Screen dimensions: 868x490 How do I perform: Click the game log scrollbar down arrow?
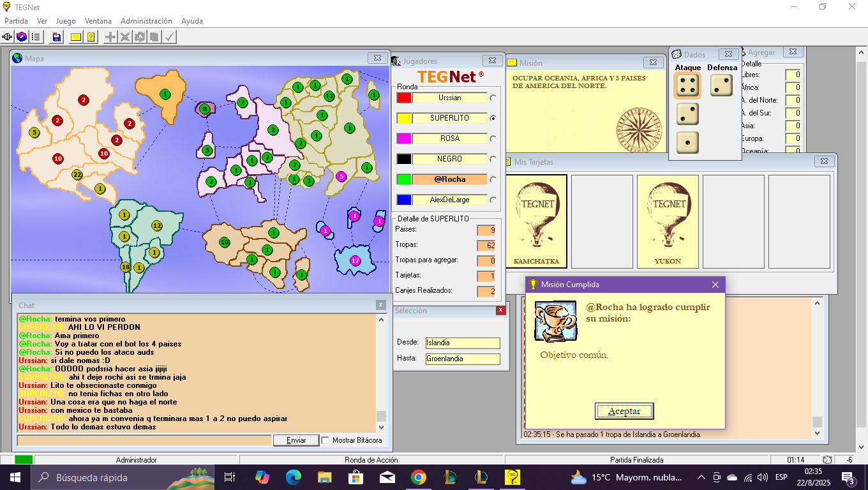point(817,434)
